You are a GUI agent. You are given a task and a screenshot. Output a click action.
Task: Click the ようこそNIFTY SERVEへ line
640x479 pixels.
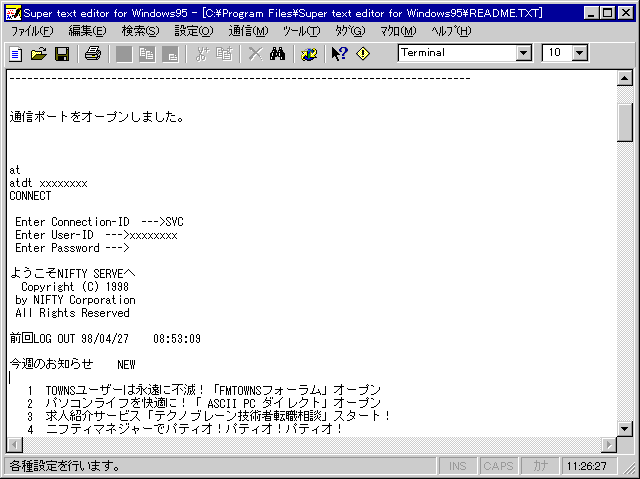[73, 273]
